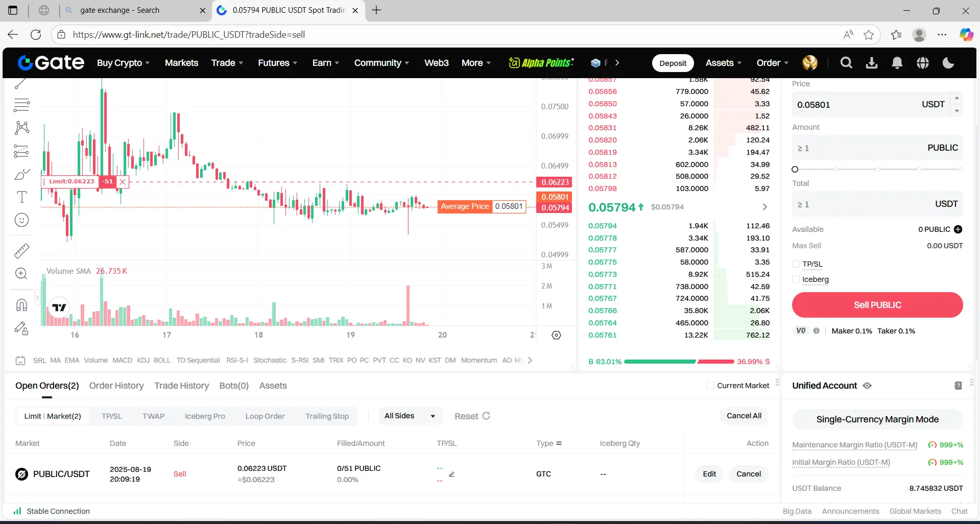This screenshot has height=524, width=980.
Task: Click the amount percentage slider handle
Action: click(x=795, y=169)
